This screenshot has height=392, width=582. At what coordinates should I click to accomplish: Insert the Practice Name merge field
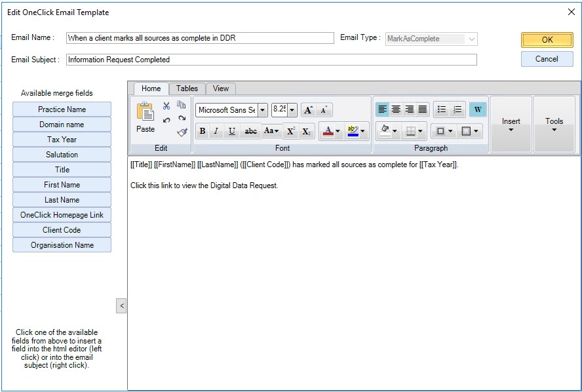(62, 109)
